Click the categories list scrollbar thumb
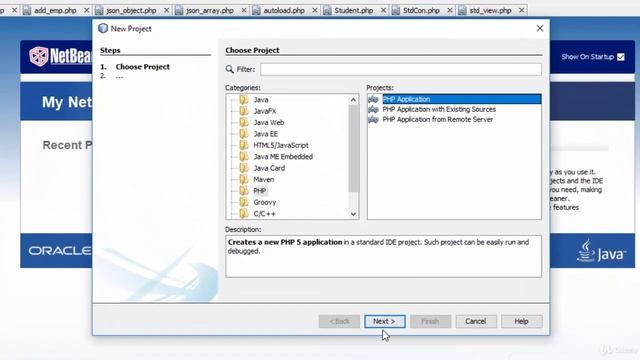Screen dimensions: 640x360 point(353,148)
